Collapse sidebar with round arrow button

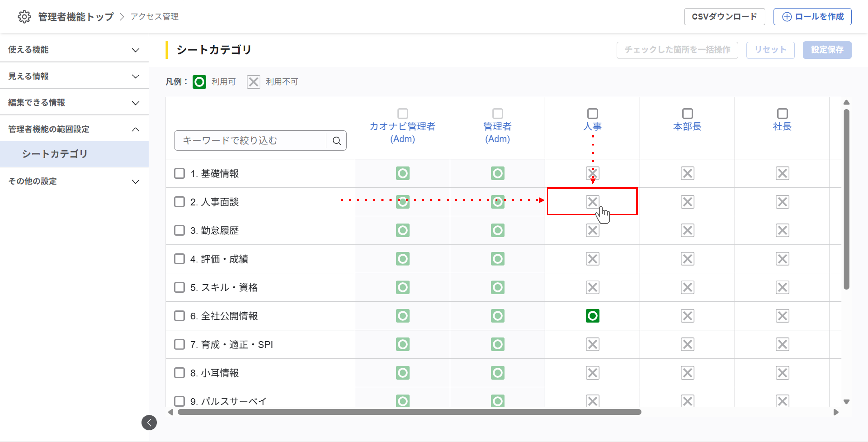click(149, 422)
